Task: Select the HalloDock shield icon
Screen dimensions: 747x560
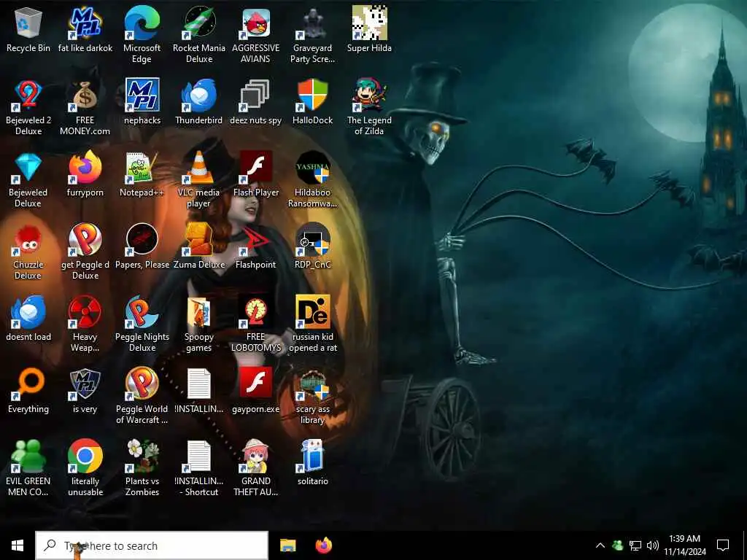Action: (x=312, y=96)
